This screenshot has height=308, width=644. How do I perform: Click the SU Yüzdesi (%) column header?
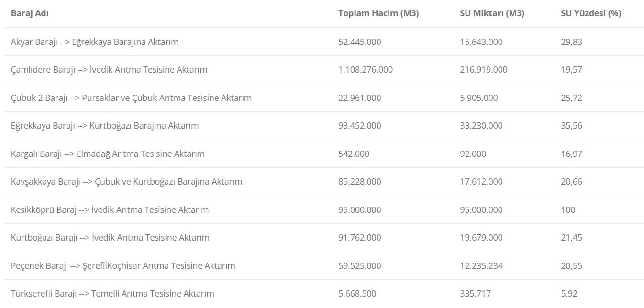pyautogui.click(x=591, y=13)
